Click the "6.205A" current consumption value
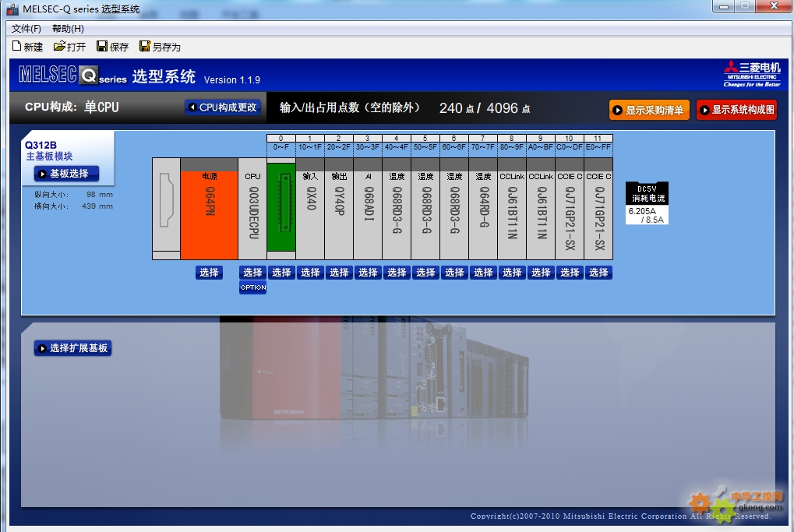The height and width of the screenshot is (532, 794). [642, 211]
